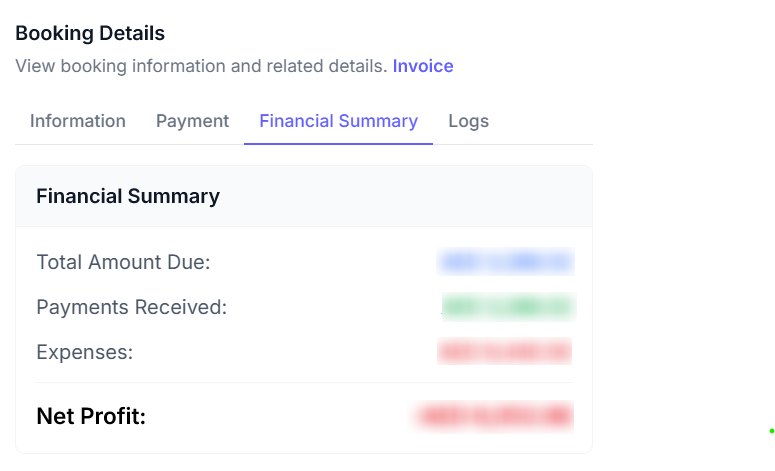Click the Financial Summary card header
The width and height of the screenshot is (775, 471).
[128, 196]
